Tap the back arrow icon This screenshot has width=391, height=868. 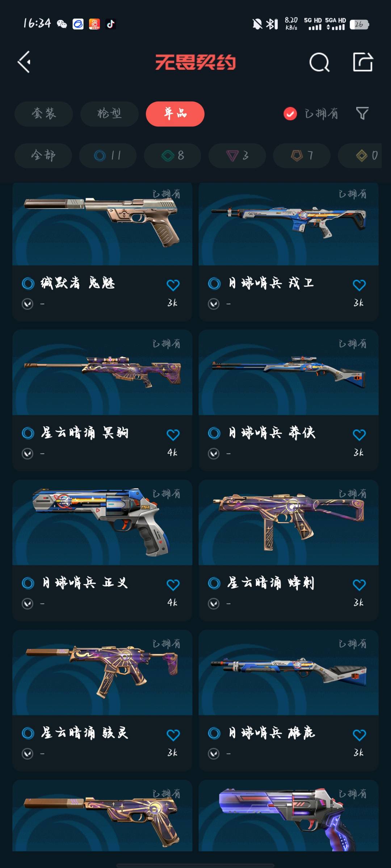(24, 62)
